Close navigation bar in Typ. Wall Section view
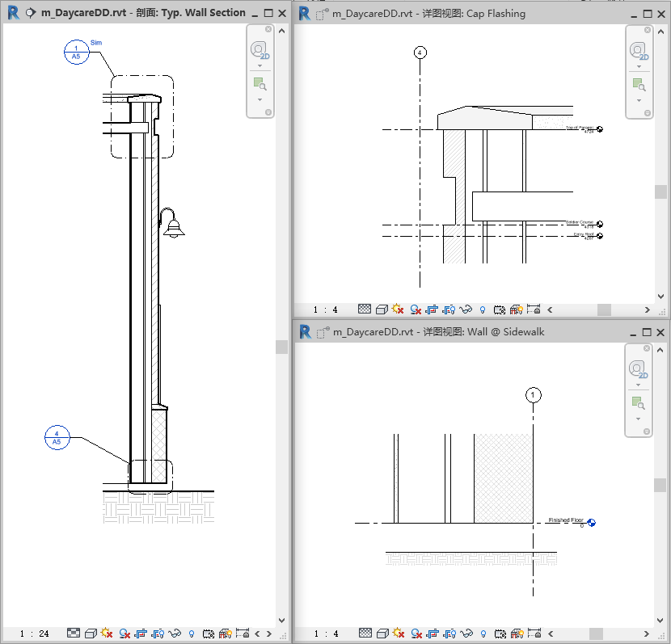Screen dimensions: 671x644 268,29
